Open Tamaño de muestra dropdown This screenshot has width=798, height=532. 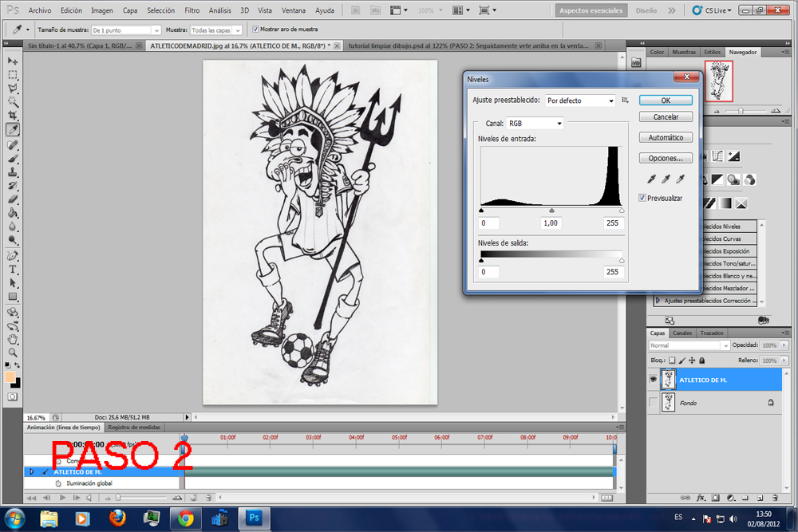126,30
